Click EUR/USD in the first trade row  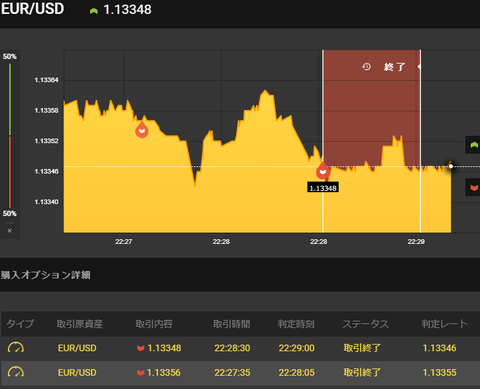click(x=77, y=348)
